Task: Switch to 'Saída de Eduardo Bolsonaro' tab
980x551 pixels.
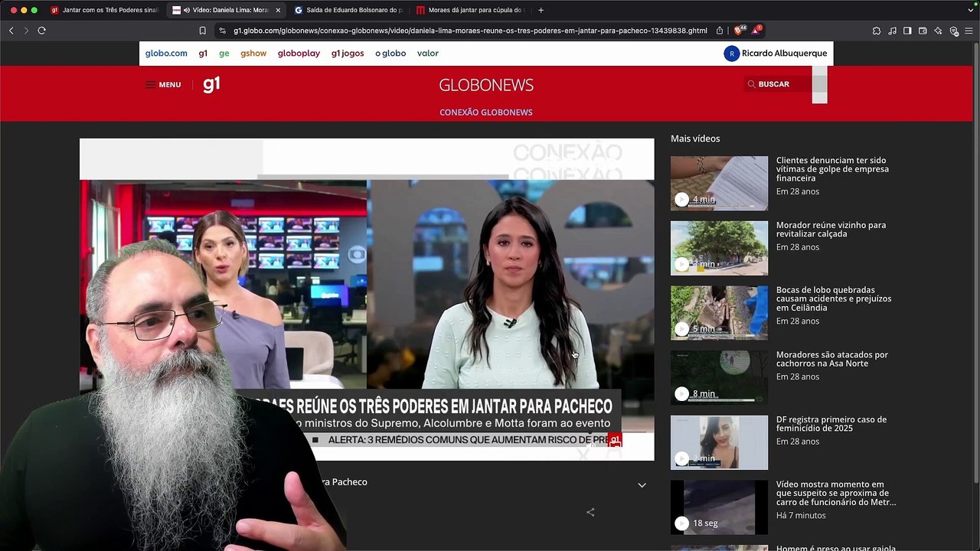Action: tap(349, 10)
